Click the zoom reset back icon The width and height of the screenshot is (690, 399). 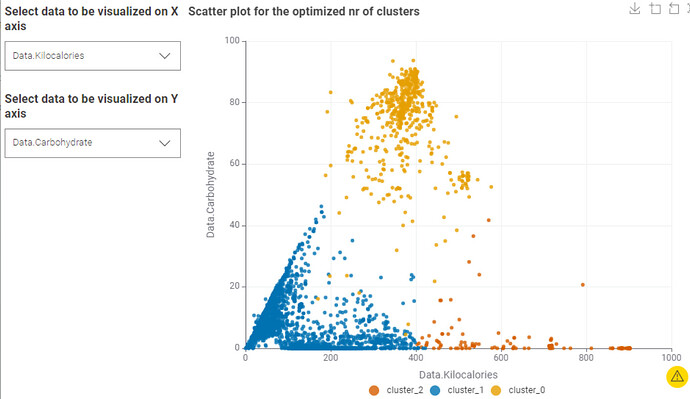[674, 8]
